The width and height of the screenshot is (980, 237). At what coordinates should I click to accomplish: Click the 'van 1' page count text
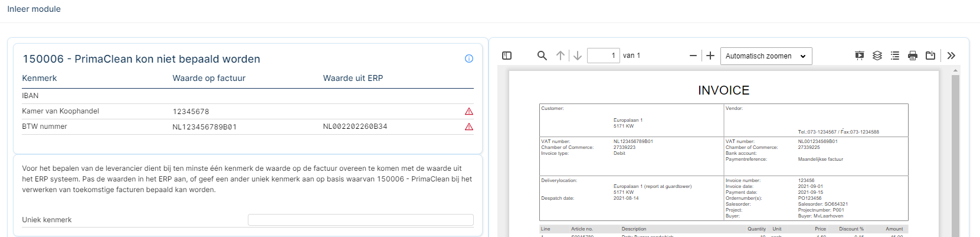coord(631,56)
